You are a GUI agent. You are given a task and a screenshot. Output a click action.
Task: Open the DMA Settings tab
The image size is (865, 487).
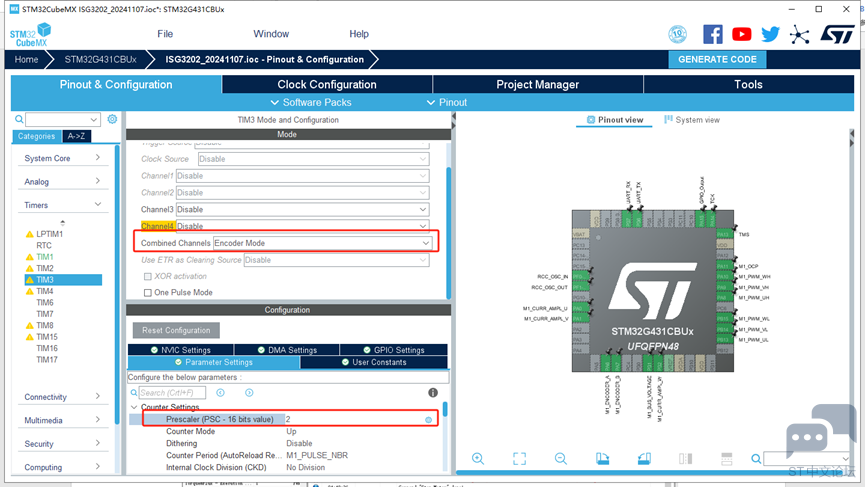tap(287, 350)
